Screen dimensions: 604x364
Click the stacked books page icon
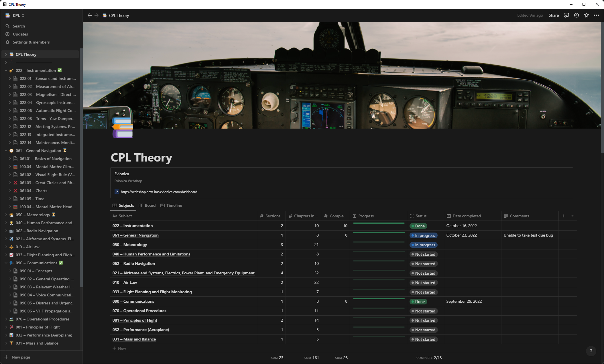(x=123, y=128)
